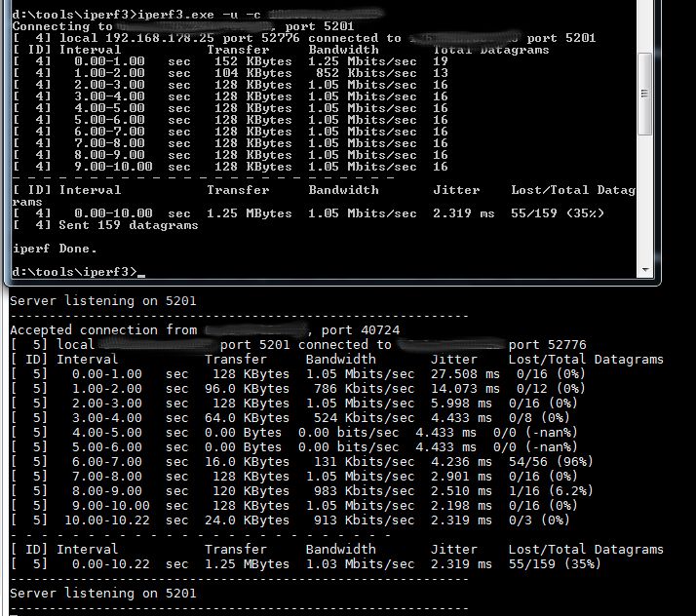This screenshot has height=616, width=696.
Task: Click the server transfer value '64.0 KBytes'
Action: [x=247, y=418]
